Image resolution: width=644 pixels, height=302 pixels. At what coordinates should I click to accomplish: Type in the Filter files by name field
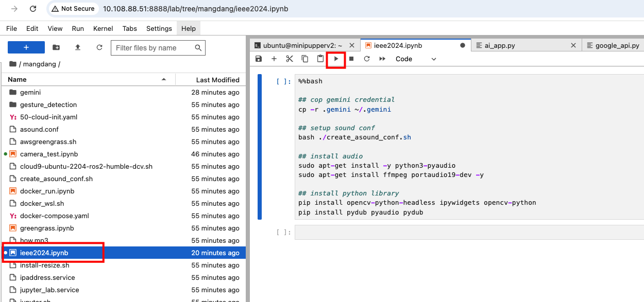tap(154, 48)
